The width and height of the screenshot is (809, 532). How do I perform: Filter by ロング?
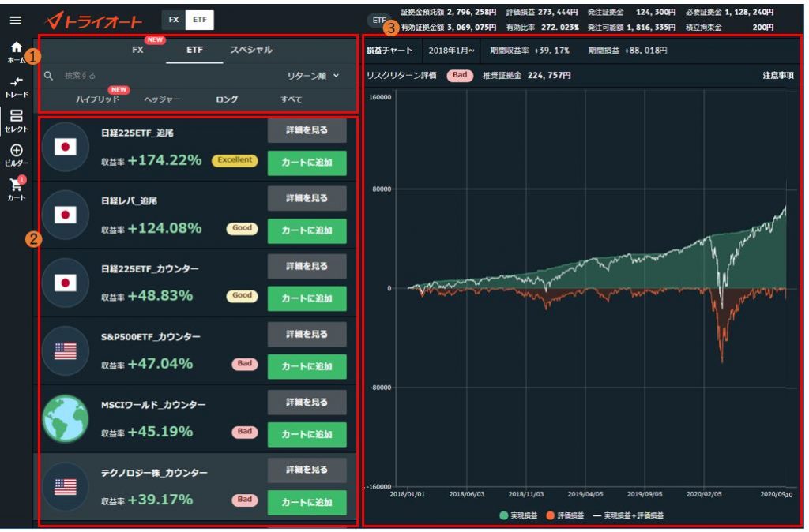227,99
